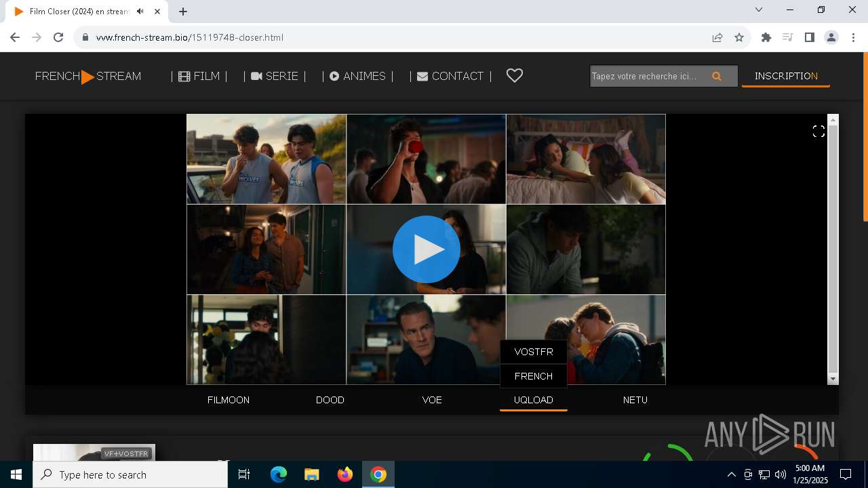Viewport: 868px width, 488px height.
Task: Open the Chrome profile avatar
Action: coord(831,37)
